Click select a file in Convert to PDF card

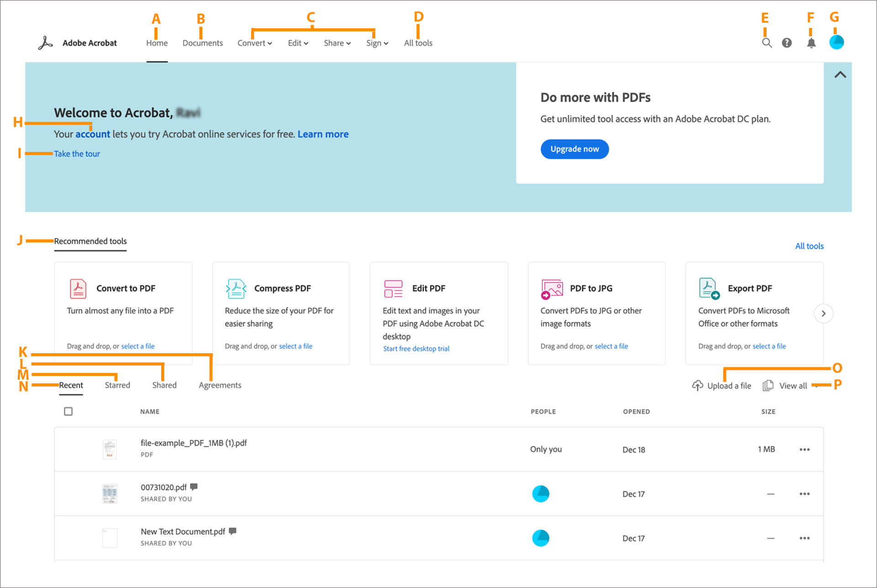(x=137, y=346)
